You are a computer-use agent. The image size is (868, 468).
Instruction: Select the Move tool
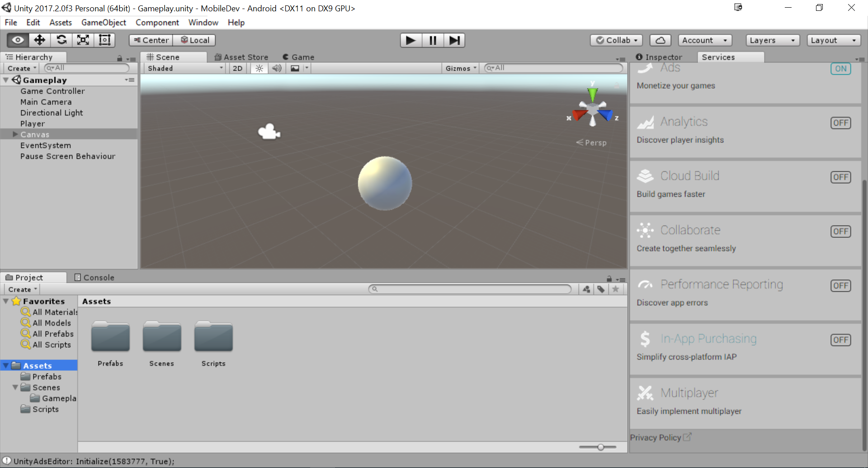point(40,40)
